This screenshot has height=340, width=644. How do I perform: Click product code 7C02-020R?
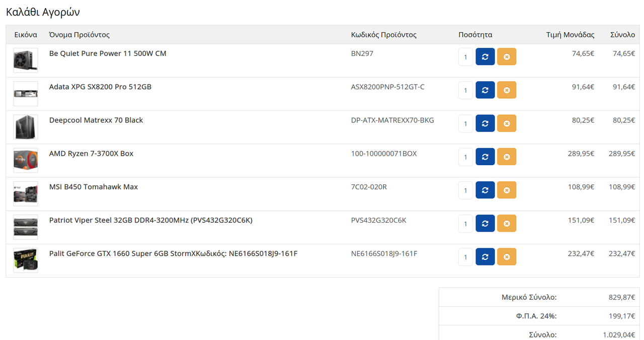[369, 186]
